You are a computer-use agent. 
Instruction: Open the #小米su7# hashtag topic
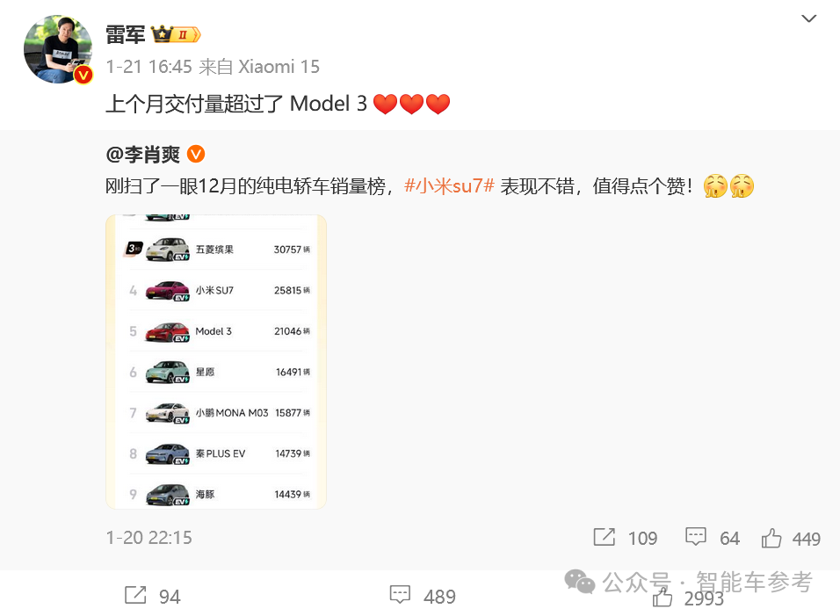click(449, 186)
